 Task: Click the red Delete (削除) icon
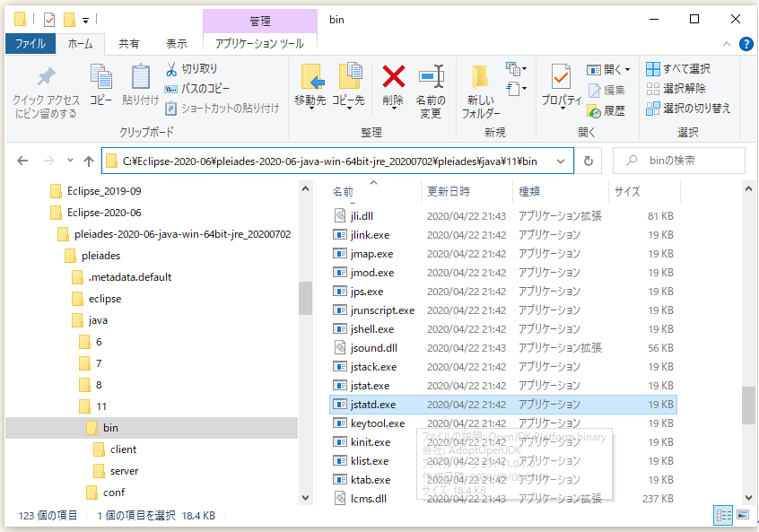pos(393,76)
